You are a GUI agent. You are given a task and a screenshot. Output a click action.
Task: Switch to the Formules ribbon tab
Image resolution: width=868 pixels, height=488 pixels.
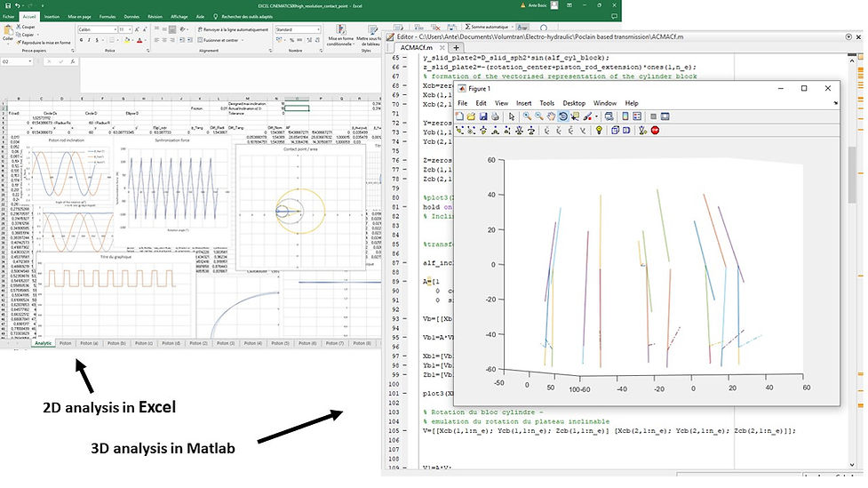pyautogui.click(x=107, y=16)
